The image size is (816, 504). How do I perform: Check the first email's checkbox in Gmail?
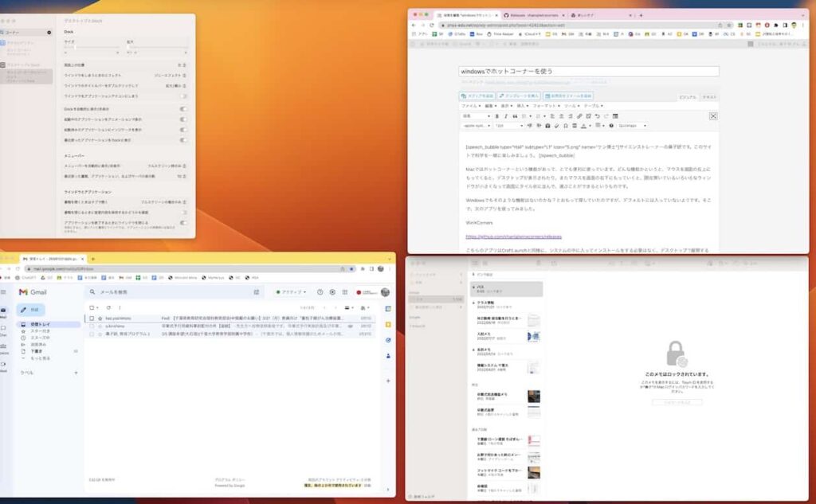click(x=91, y=318)
